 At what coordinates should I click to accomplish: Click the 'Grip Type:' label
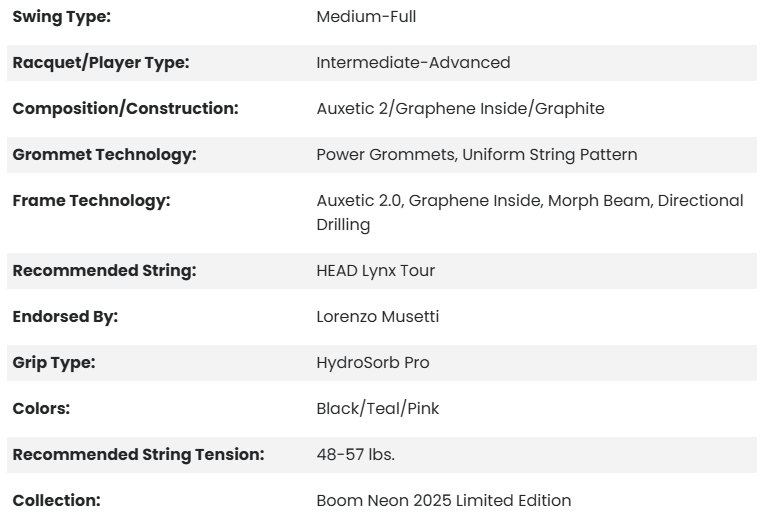53,363
